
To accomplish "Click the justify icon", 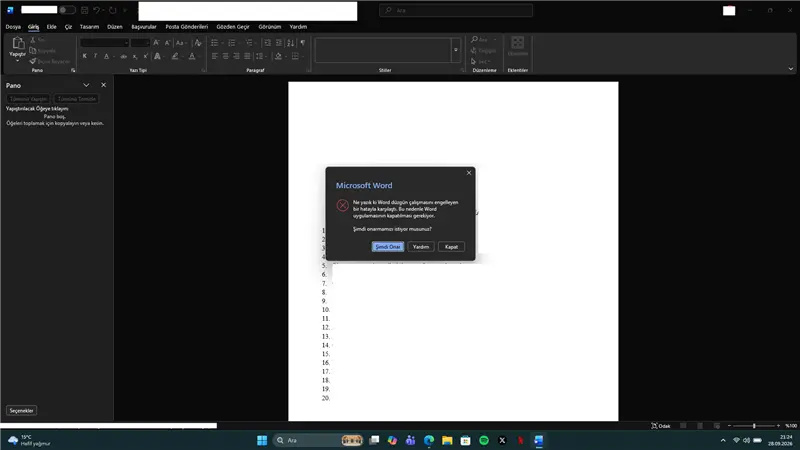I will tap(247, 56).
